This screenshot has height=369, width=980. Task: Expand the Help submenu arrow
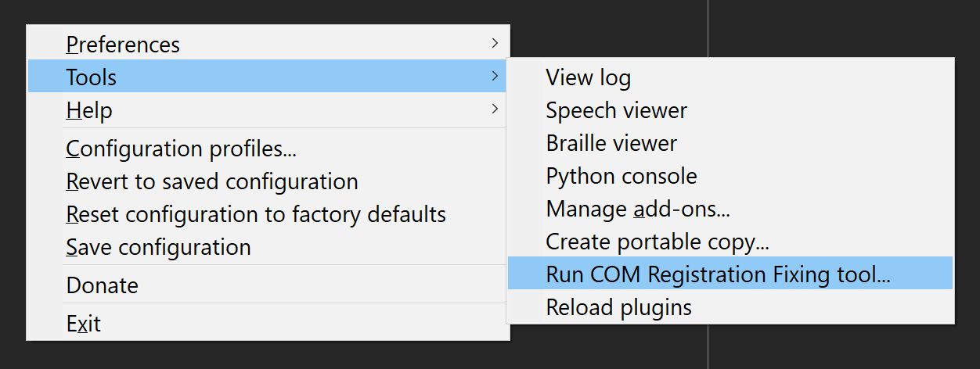click(x=494, y=109)
